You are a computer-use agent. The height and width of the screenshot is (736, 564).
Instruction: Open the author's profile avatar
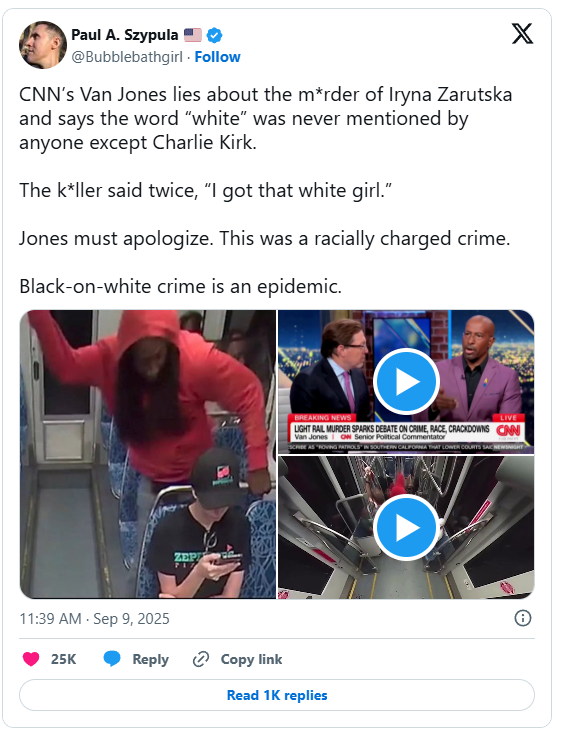[x=43, y=45]
